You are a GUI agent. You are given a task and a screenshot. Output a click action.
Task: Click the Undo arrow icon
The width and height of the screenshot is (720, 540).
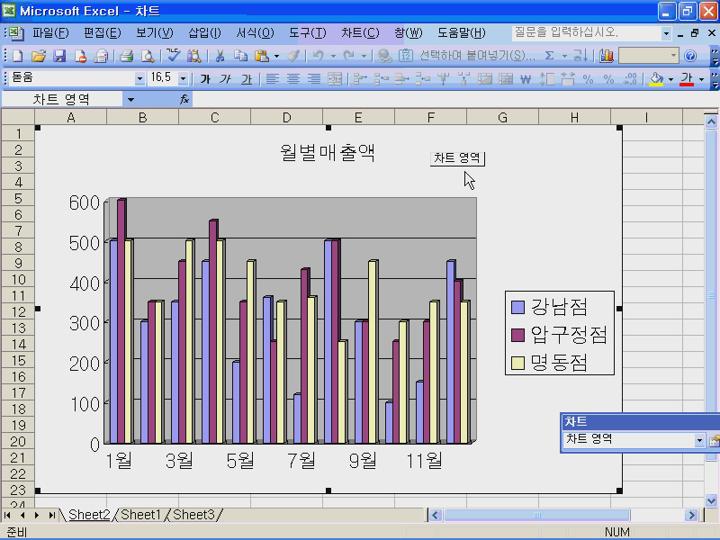(x=318, y=56)
